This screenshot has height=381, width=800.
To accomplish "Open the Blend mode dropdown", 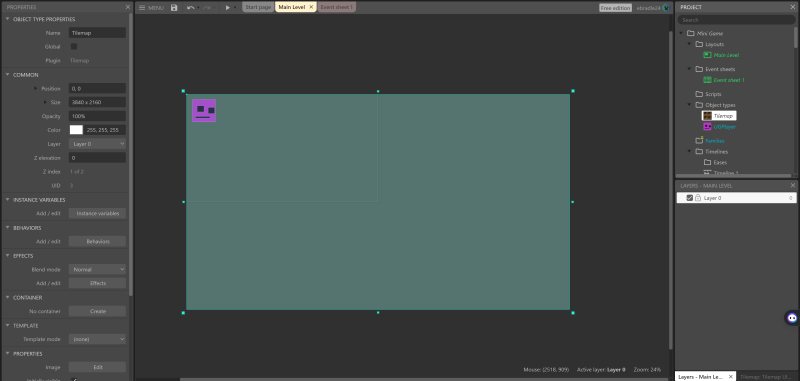I will [97, 269].
